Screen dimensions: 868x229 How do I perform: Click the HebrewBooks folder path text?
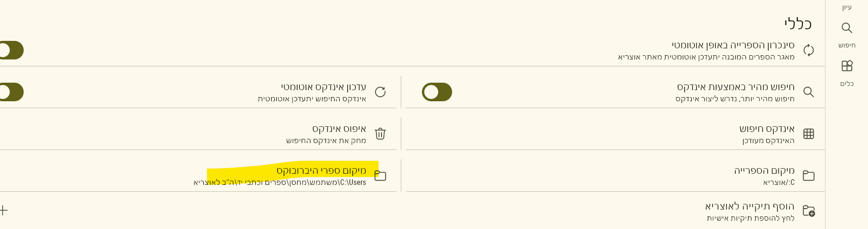click(x=279, y=183)
